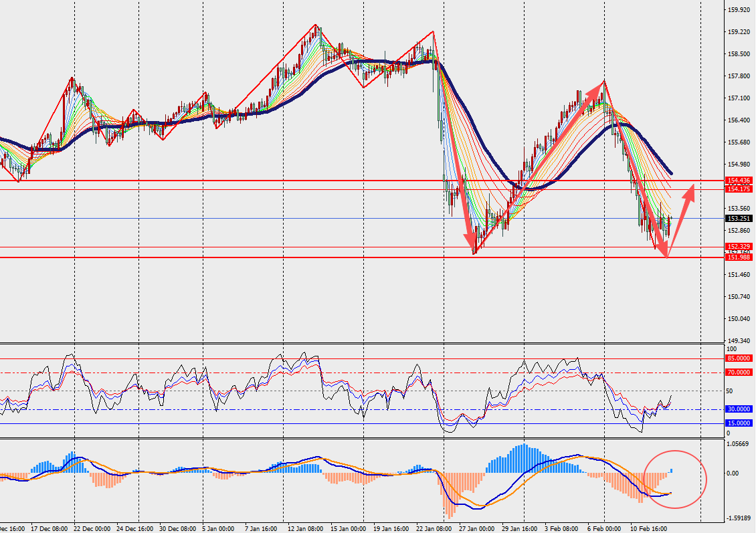Select the 85.0000 overbought level label
The height and width of the screenshot is (533, 756).
[739, 358]
